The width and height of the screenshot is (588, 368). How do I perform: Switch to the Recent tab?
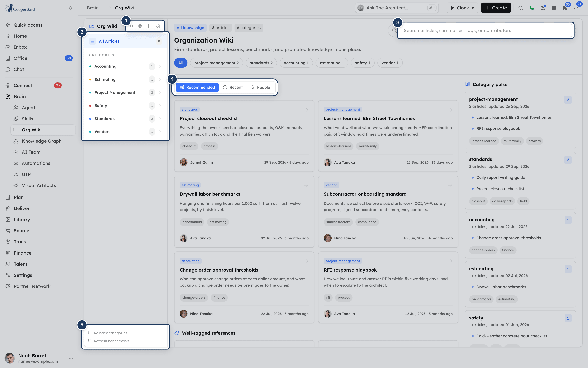coord(233,87)
